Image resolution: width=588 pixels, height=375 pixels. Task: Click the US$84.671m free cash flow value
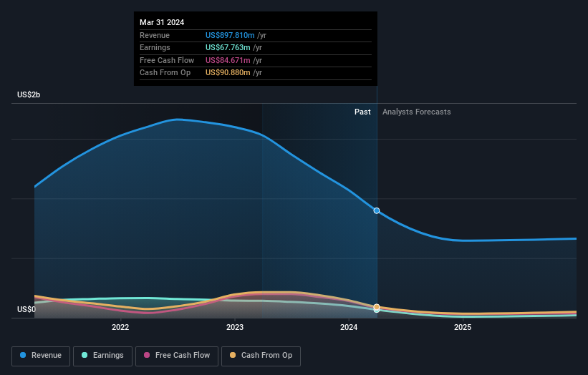228,60
